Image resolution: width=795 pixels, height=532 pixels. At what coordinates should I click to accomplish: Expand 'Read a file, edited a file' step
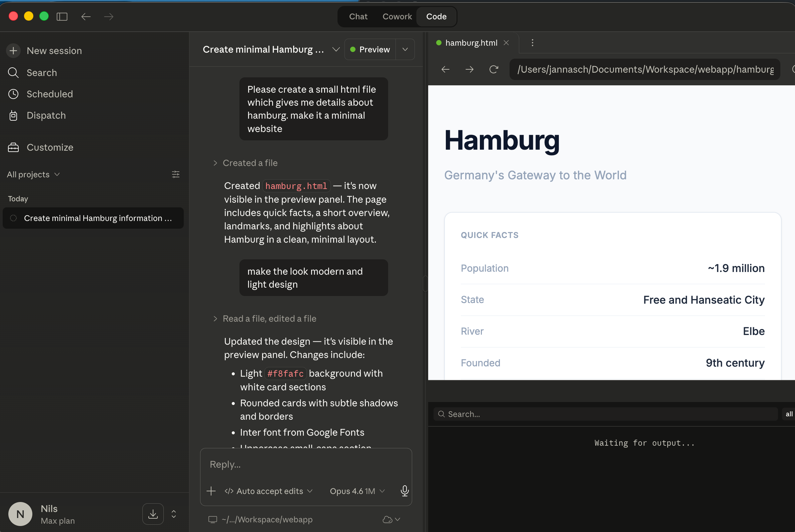pos(264,319)
